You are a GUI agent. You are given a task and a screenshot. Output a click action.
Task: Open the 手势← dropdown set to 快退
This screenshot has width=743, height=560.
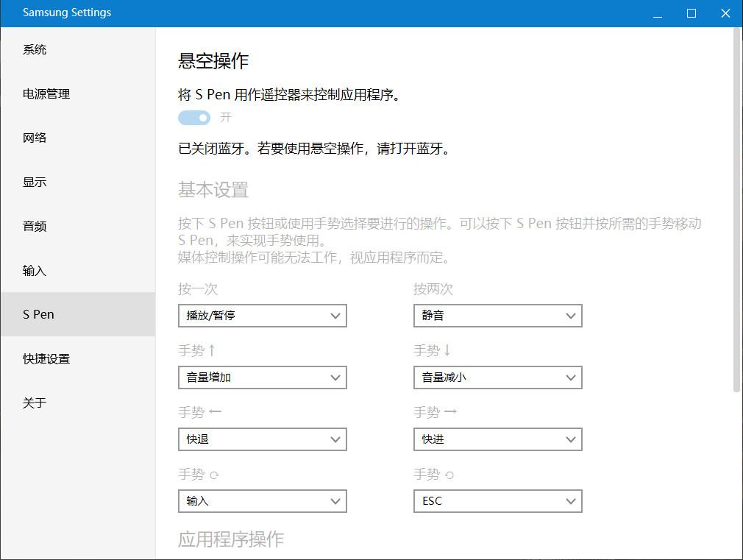[262, 439]
